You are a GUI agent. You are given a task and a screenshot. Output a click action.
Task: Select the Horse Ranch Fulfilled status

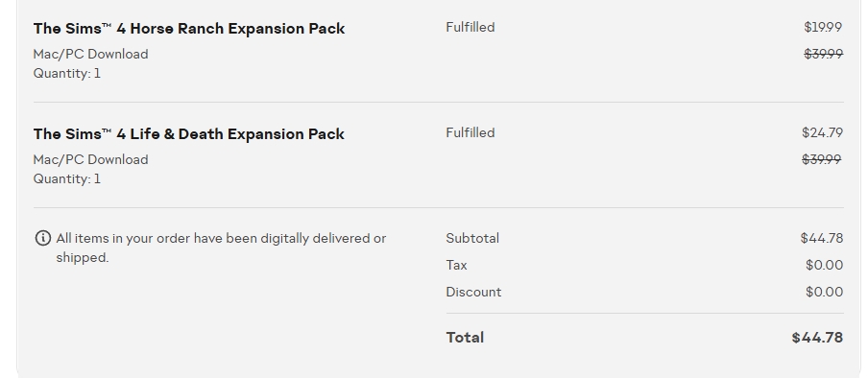click(x=470, y=27)
